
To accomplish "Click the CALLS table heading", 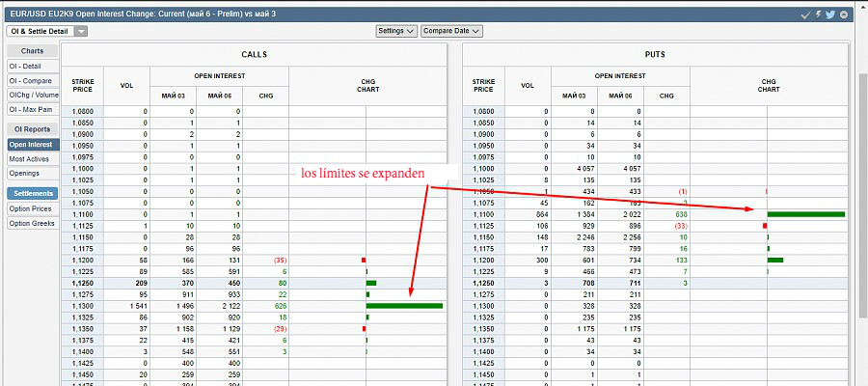I will tap(254, 55).
